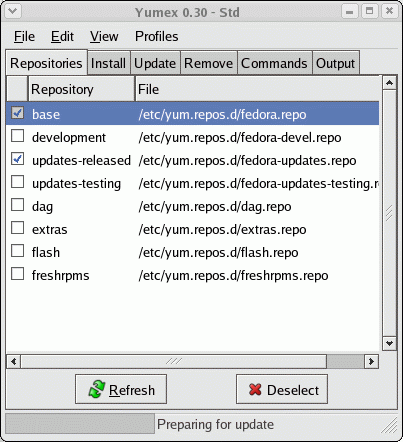Click the Deselect button label
The height and width of the screenshot is (442, 403).
[293, 390]
